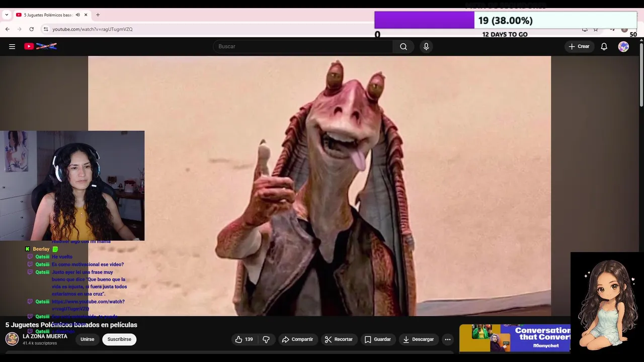Image resolution: width=644 pixels, height=362 pixels.
Task: Click the Manychat ad banner
Action: (515, 338)
